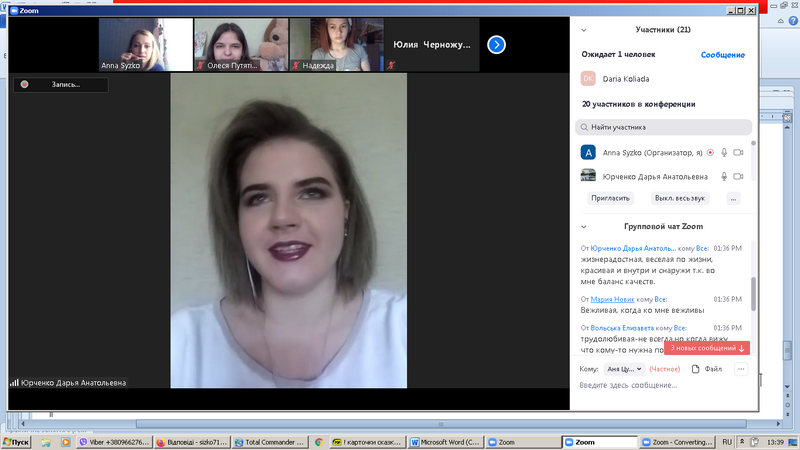Click the recording indicator next to Anna Syzko
The image size is (800, 450).
pyautogui.click(x=710, y=153)
